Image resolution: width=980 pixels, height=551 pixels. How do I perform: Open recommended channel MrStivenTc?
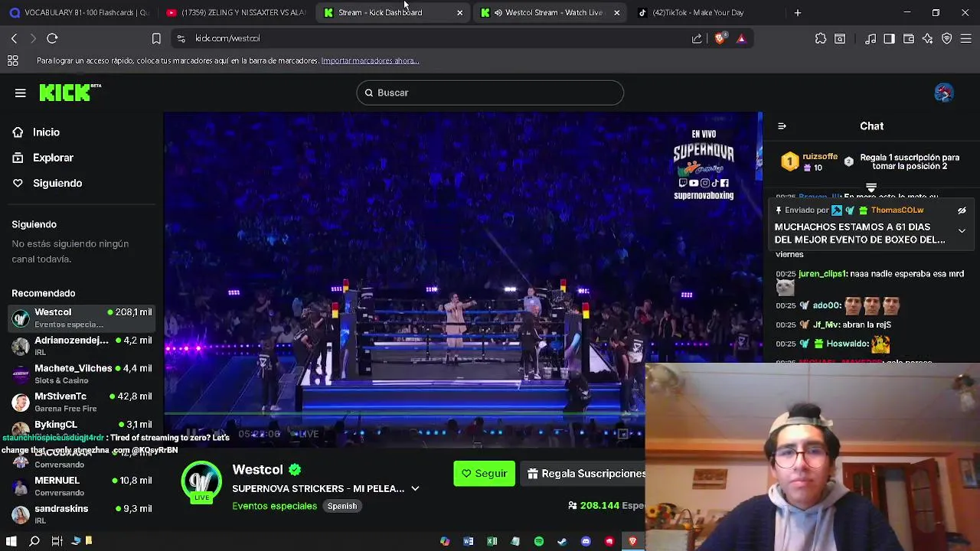coord(82,402)
